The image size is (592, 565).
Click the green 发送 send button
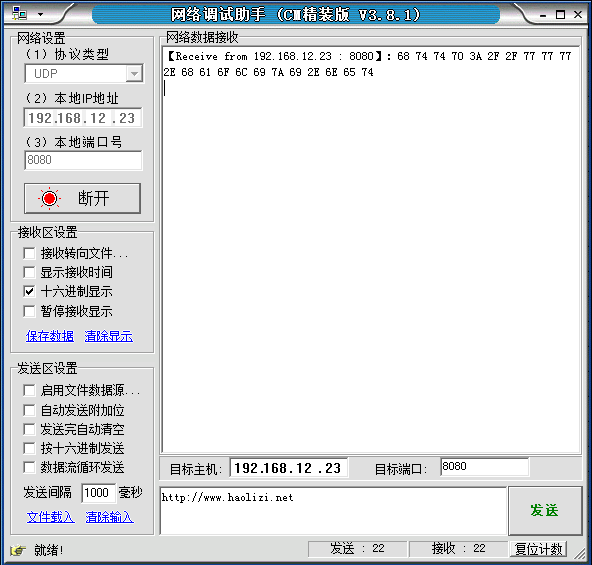click(x=545, y=511)
